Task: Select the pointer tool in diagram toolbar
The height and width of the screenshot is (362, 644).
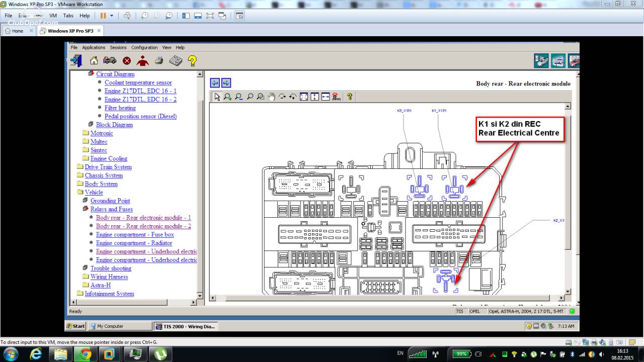Action: [x=217, y=97]
